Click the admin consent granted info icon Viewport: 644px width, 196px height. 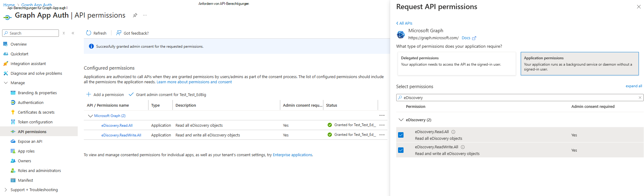91,46
